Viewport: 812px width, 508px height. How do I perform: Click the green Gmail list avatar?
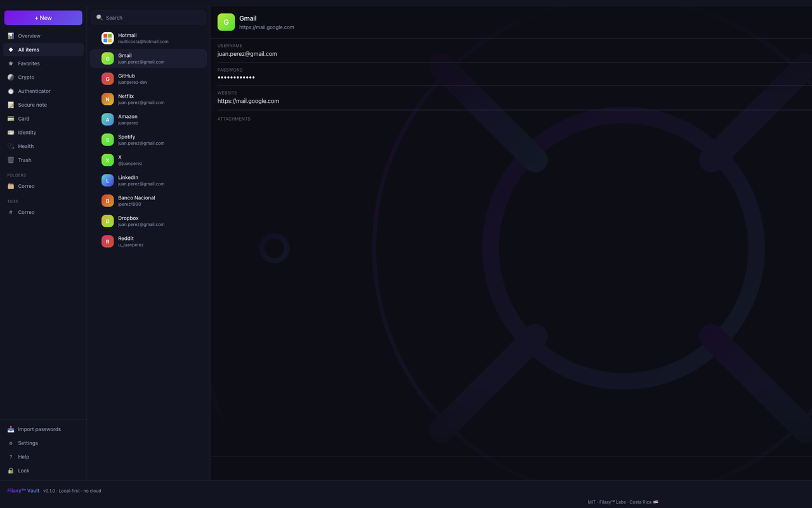[x=108, y=58]
